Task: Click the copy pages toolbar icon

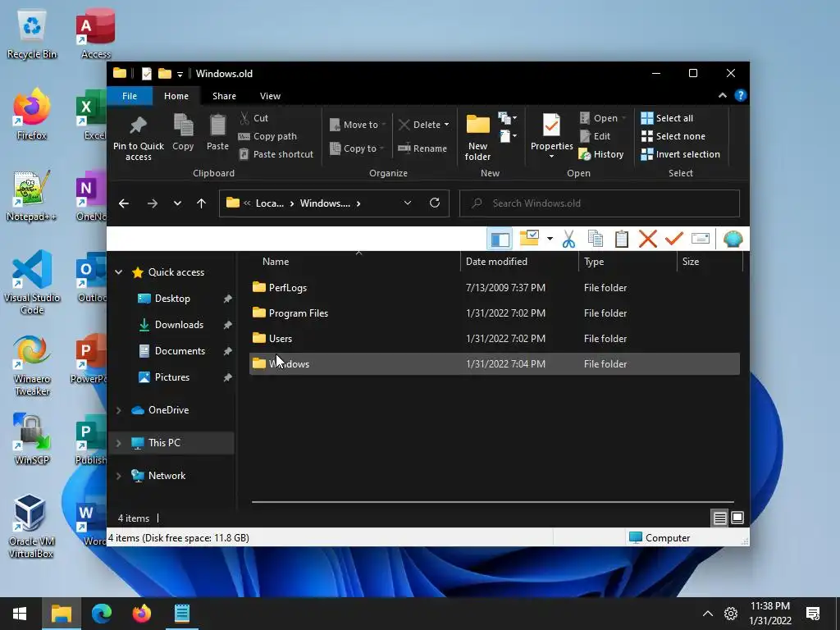Action: pos(596,239)
